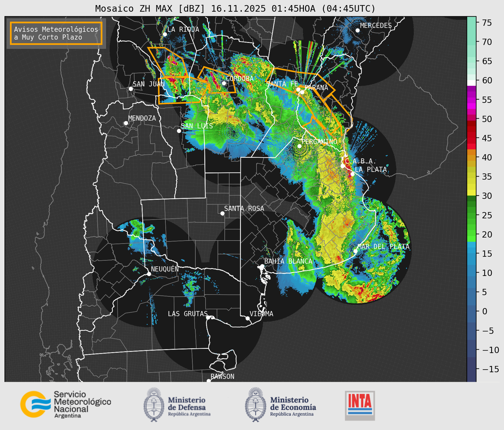Click the white marker dot at San Juan
The image size is (504, 430).
[131, 89]
